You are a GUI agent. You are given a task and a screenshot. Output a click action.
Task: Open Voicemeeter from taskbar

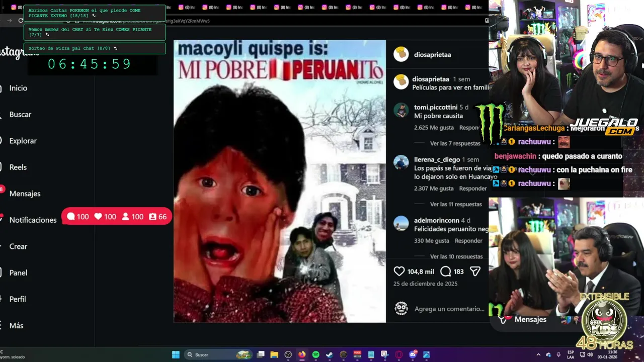point(357,354)
